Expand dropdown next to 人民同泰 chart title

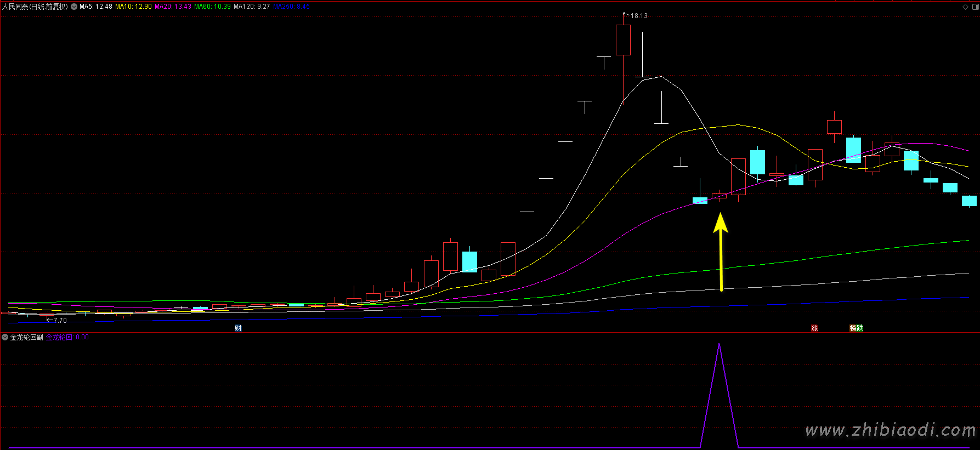[x=74, y=7]
